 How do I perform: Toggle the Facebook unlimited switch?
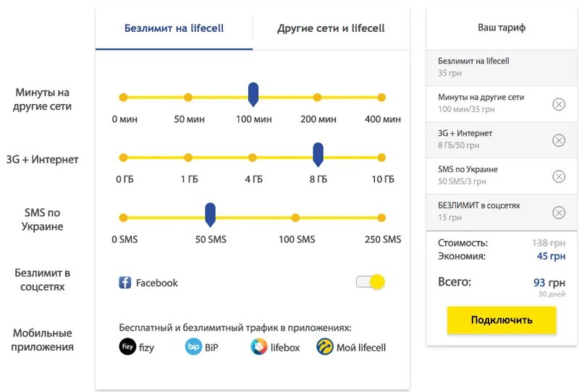pos(371,282)
